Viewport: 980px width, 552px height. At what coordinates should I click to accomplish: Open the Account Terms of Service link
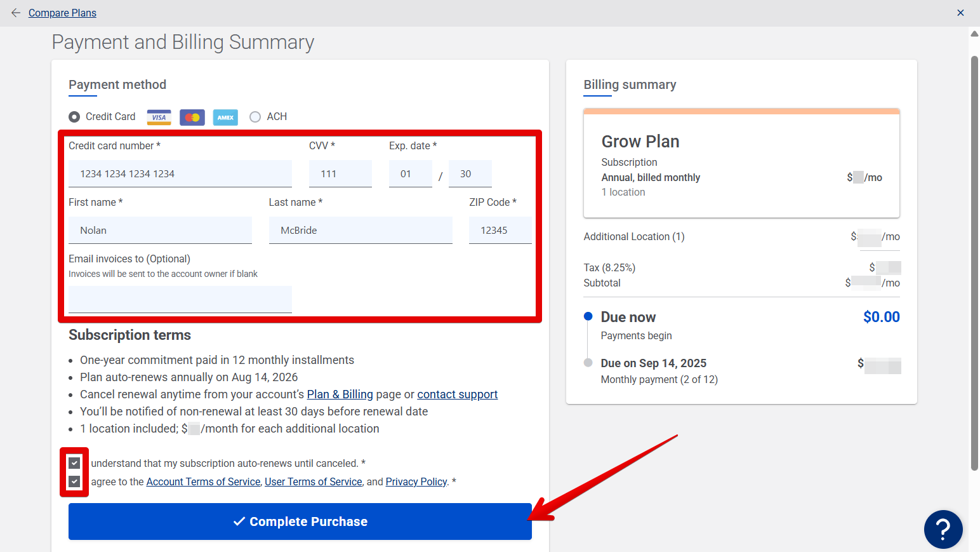(203, 481)
